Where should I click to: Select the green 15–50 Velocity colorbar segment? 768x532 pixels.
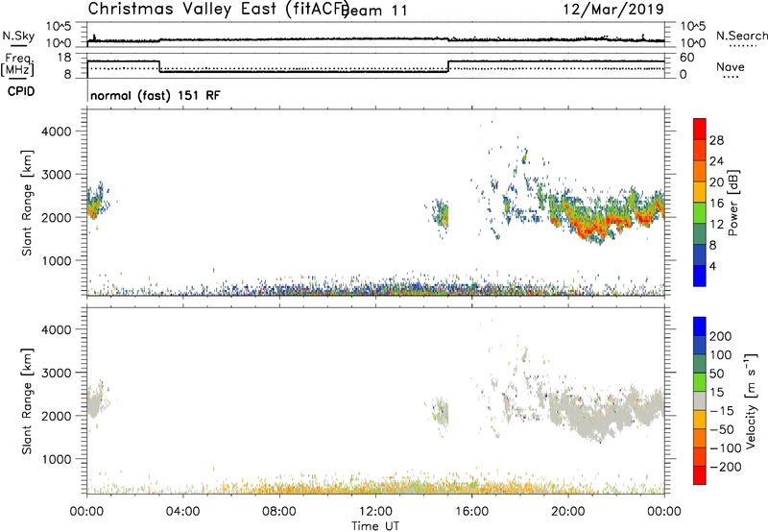(x=700, y=382)
